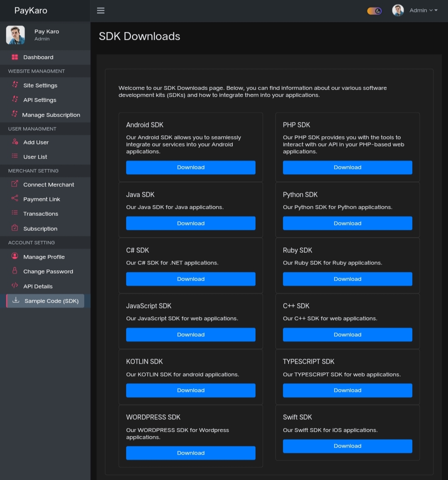
Task: Click the Change Password lock icon
Action: [15, 271]
